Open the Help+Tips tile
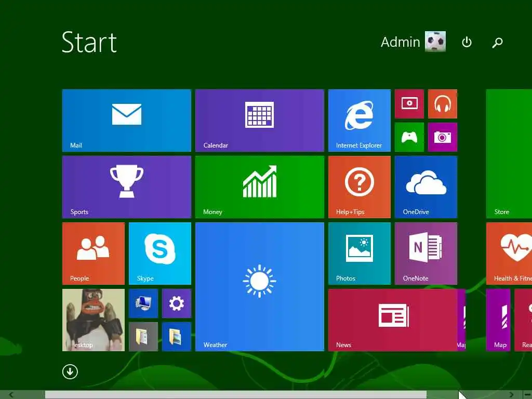Image resolution: width=532 pixels, height=399 pixels. pyautogui.click(x=360, y=187)
